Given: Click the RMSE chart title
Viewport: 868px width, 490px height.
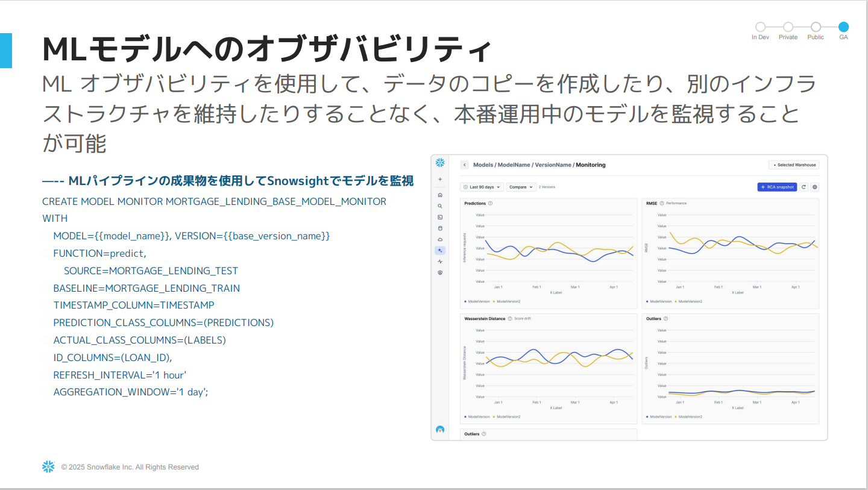Looking at the screenshot, I should (x=652, y=204).
